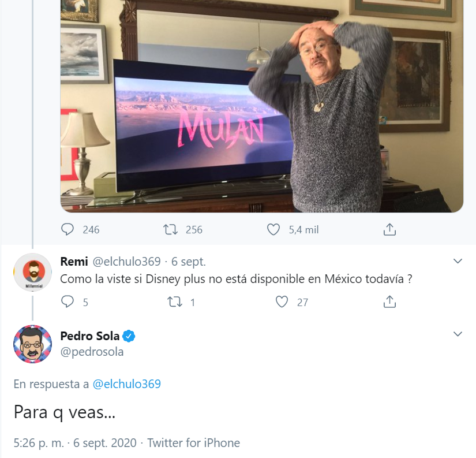Click the @pedrosola handle
The image size is (476, 458).
tap(92, 351)
